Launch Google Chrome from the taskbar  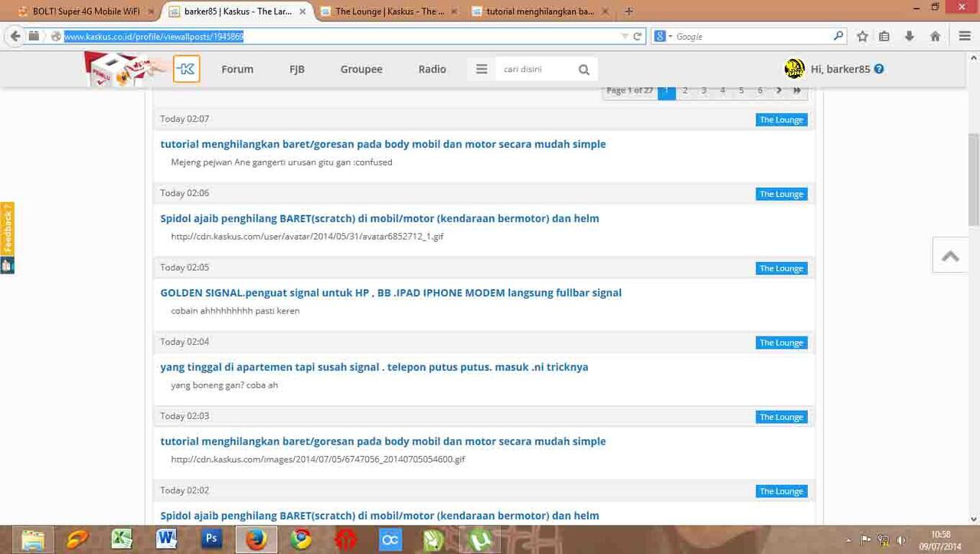(301, 539)
